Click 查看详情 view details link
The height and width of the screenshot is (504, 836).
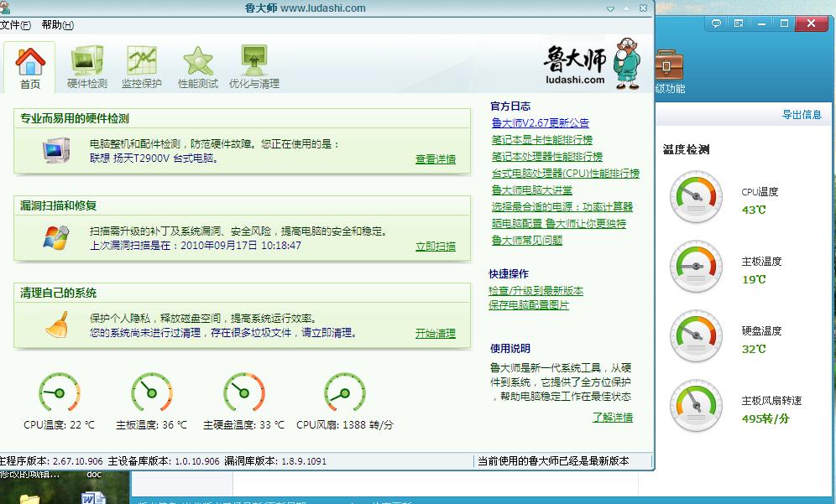pos(436,159)
